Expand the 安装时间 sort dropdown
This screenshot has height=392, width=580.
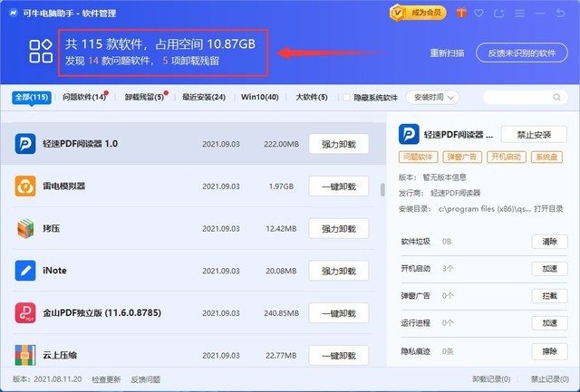432,97
